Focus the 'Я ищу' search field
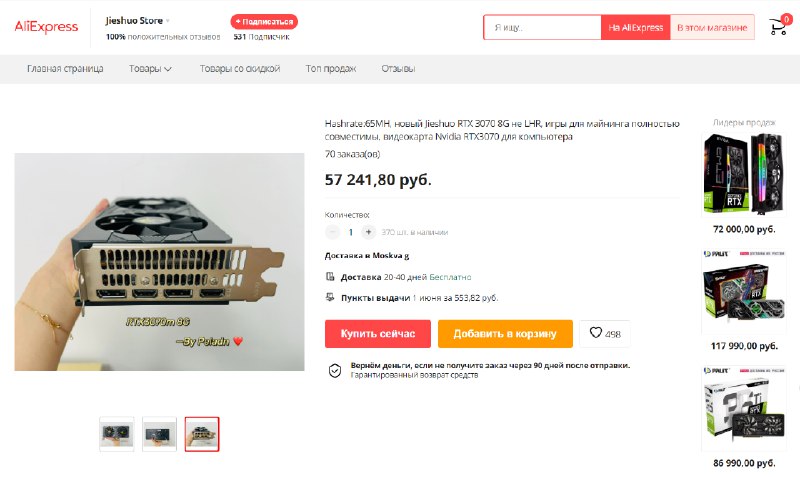Image resolution: width=800 pixels, height=477 pixels. pyautogui.click(x=542, y=28)
